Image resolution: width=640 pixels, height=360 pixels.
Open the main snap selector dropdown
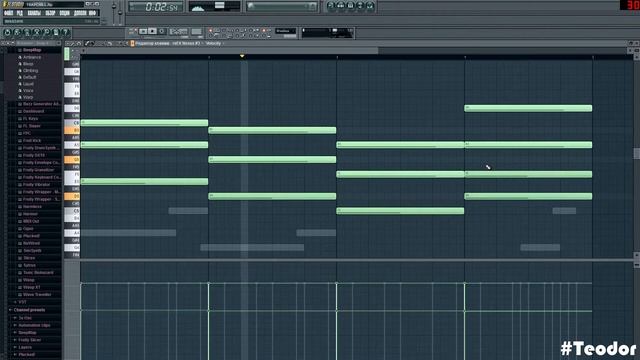click(x=285, y=31)
